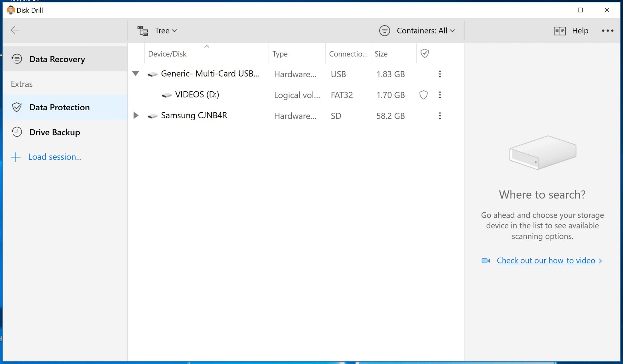This screenshot has width=623, height=364.
Task: Click drive icon of VIDEOS (D:)
Action: point(166,95)
